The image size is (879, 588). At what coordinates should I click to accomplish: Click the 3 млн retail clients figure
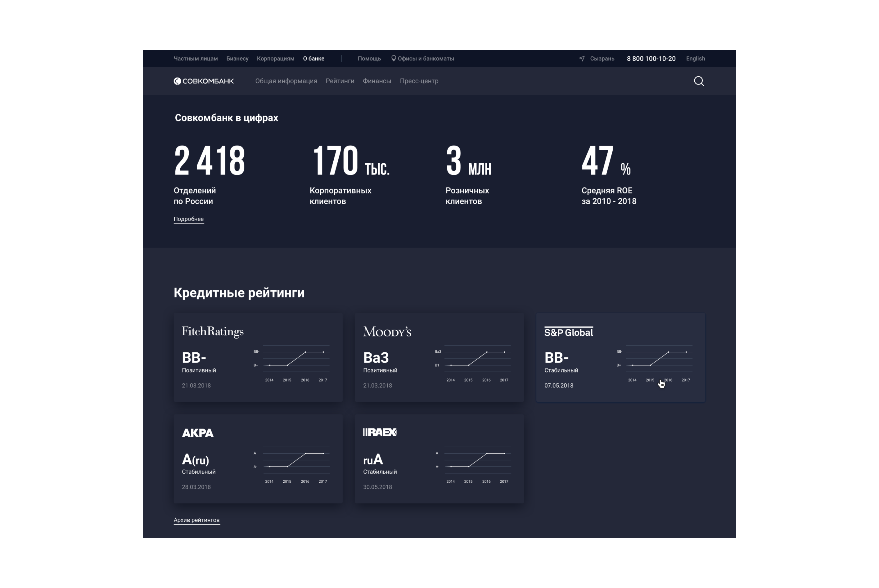469,161
